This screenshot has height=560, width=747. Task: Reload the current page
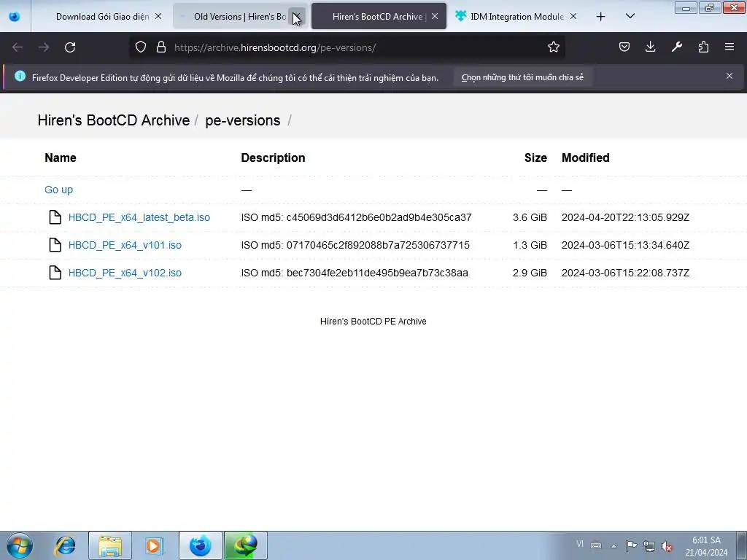click(70, 47)
